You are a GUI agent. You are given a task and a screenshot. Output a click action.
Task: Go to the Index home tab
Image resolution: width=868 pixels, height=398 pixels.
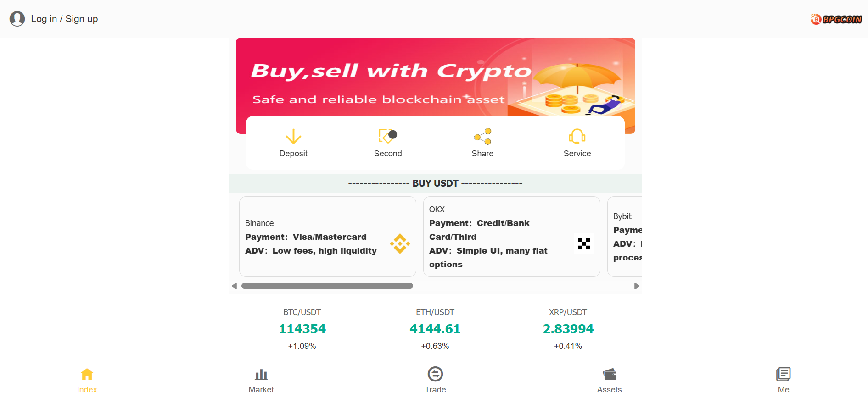(x=87, y=380)
